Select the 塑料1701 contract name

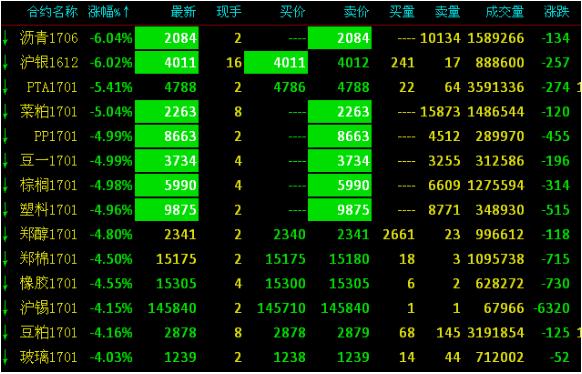[x=49, y=210]
